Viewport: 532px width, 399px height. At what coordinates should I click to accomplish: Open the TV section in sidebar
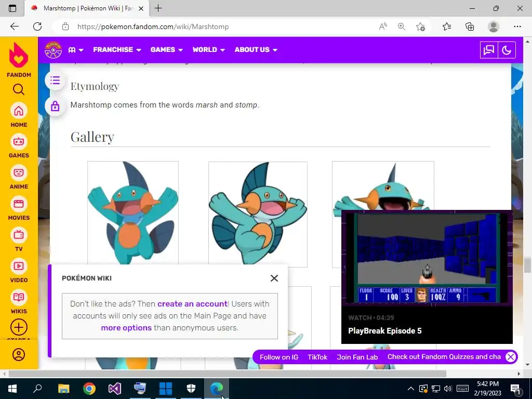pyautogui.click(x=19, y=240)
